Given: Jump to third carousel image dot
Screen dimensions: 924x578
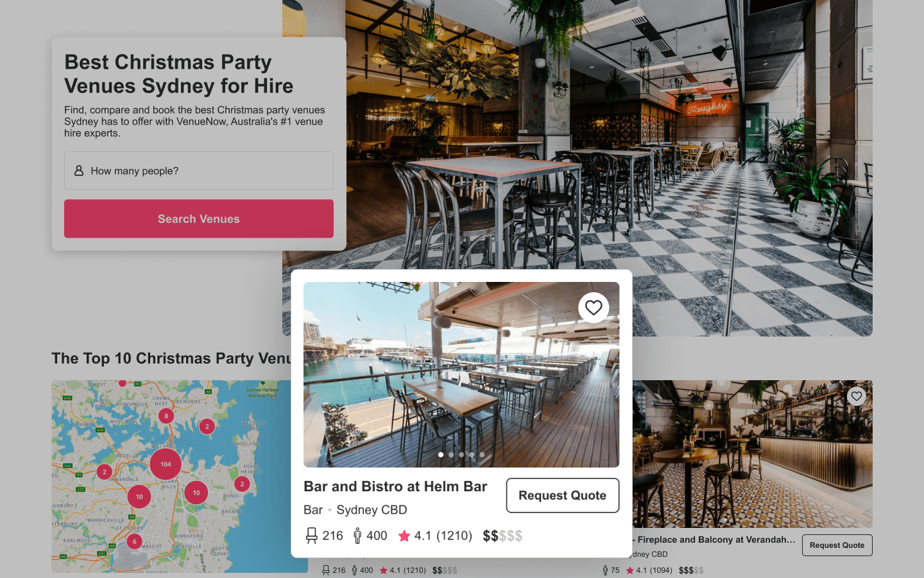Looking at the screenshot, I should (461, 455).
